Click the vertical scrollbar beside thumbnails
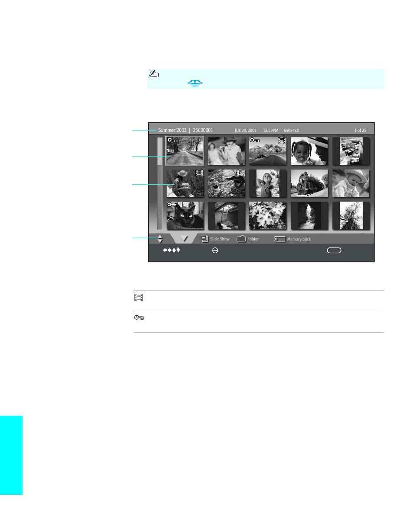 click(159, 183)
